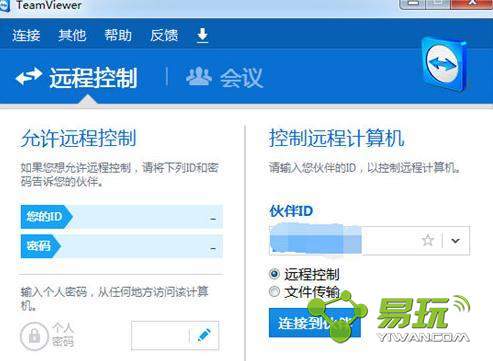Click the 控制远程计算机 heading

click(337, 138)
